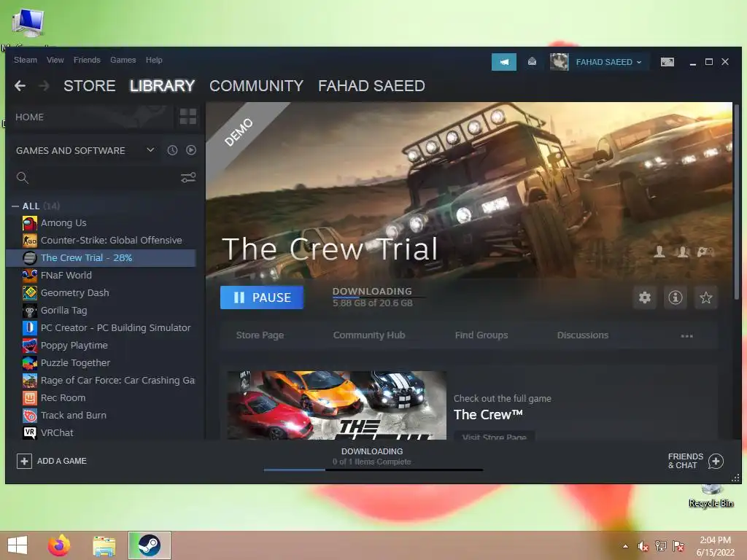Expand Games and Software dropdown
Viewport: 747px width, 560px height.
[x=150, y=150]
